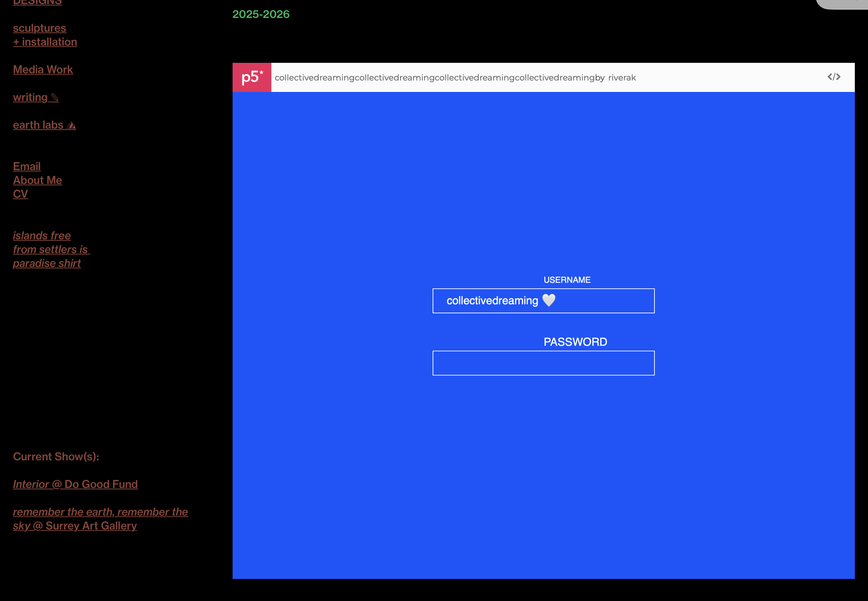The height and width of the screenshot is (601, 868).
Task: Open the About Me page
Action: tap(37, 180)
